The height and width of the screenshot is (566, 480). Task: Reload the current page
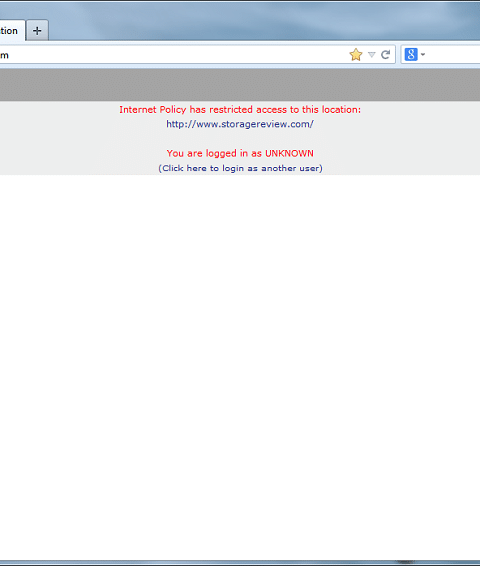(386, 55)
